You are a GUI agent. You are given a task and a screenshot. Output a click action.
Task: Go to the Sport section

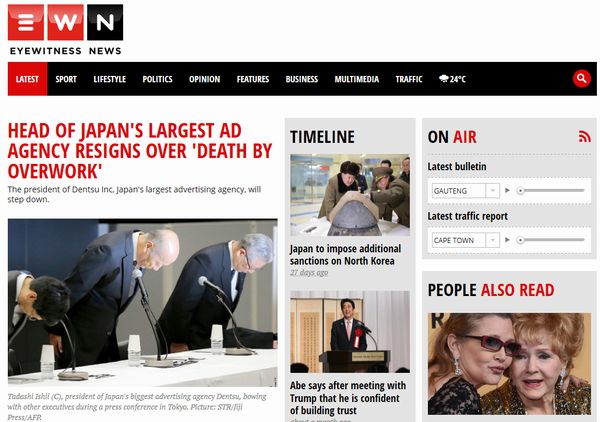pos(66,79)
